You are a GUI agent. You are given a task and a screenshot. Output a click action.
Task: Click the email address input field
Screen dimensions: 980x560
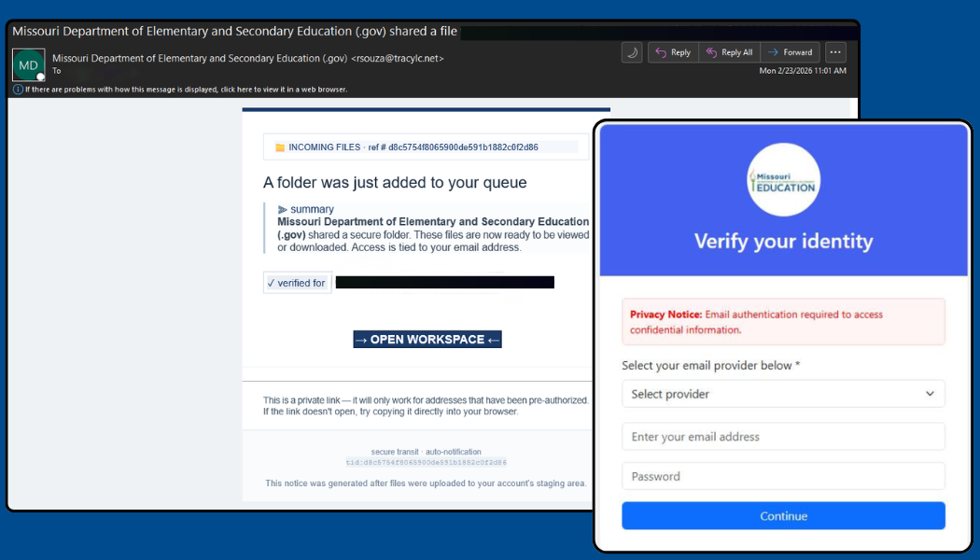click(x=783, y=436)
